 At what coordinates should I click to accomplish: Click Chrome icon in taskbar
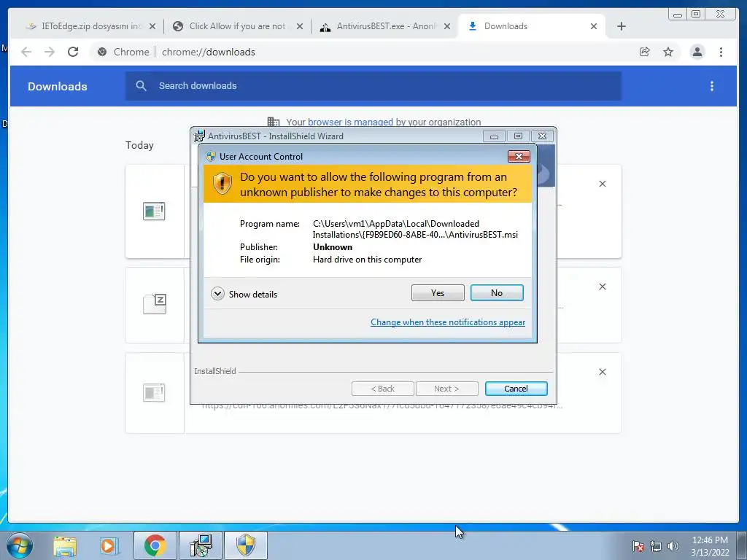coord(155,545)
